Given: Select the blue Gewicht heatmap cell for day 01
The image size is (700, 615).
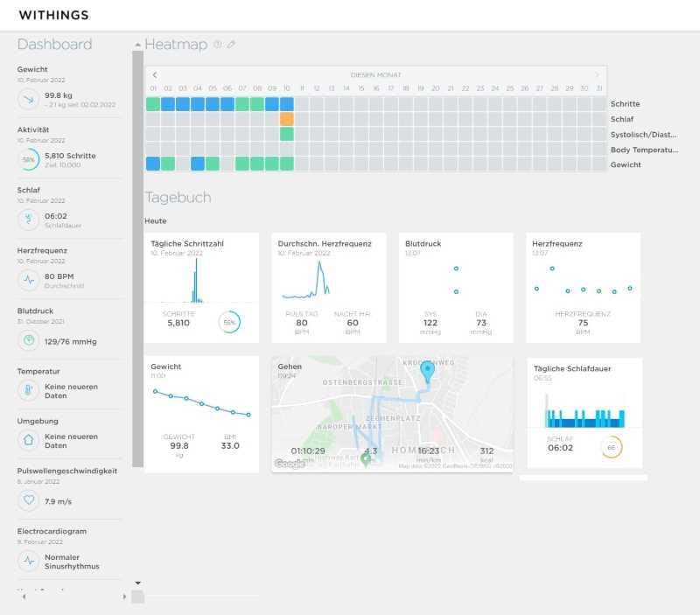Looking at the screenshot, I should (x=153, y=164).
